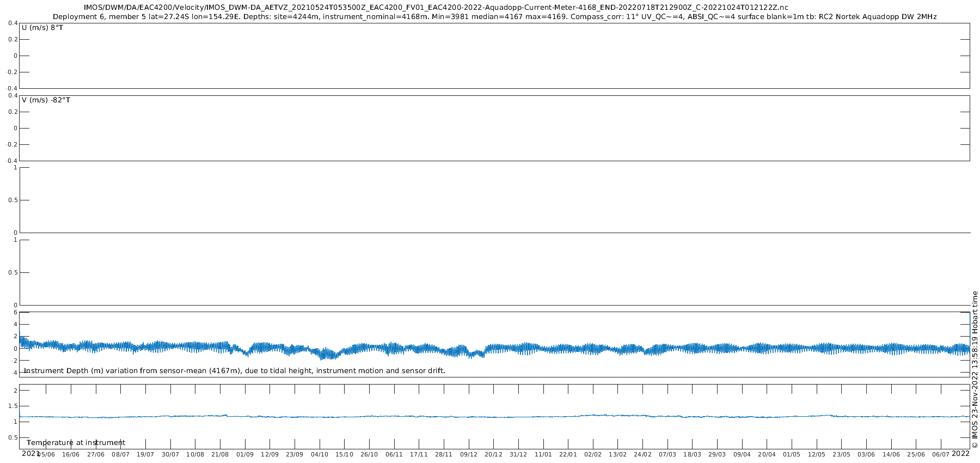The image size is (980, 463).
Task: Select the 09/04 date tick label
Action: point(742,454)
